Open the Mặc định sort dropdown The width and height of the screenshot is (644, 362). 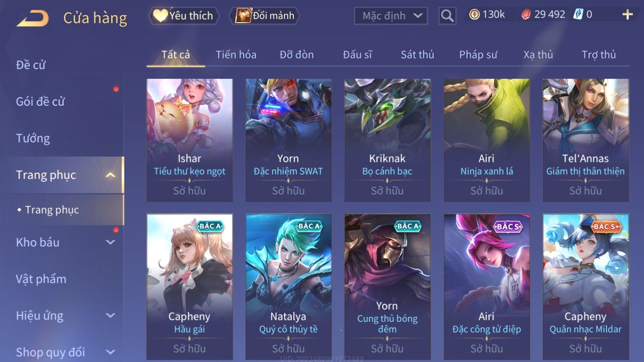(391, 16)
